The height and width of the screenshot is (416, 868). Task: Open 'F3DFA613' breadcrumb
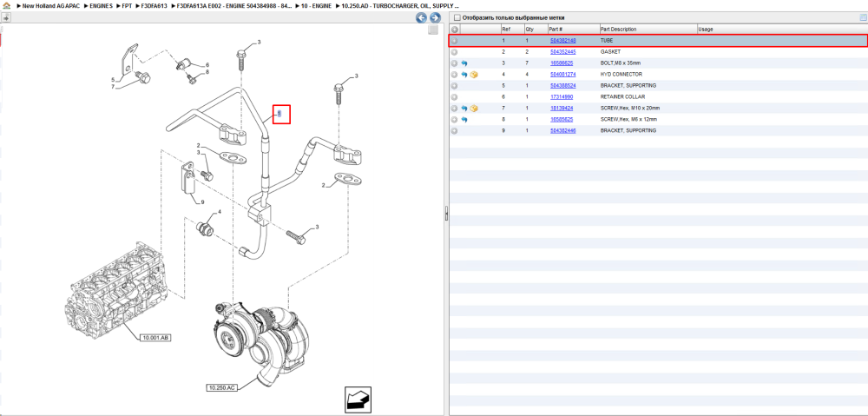pyautogui.click(x=154, y=5)
